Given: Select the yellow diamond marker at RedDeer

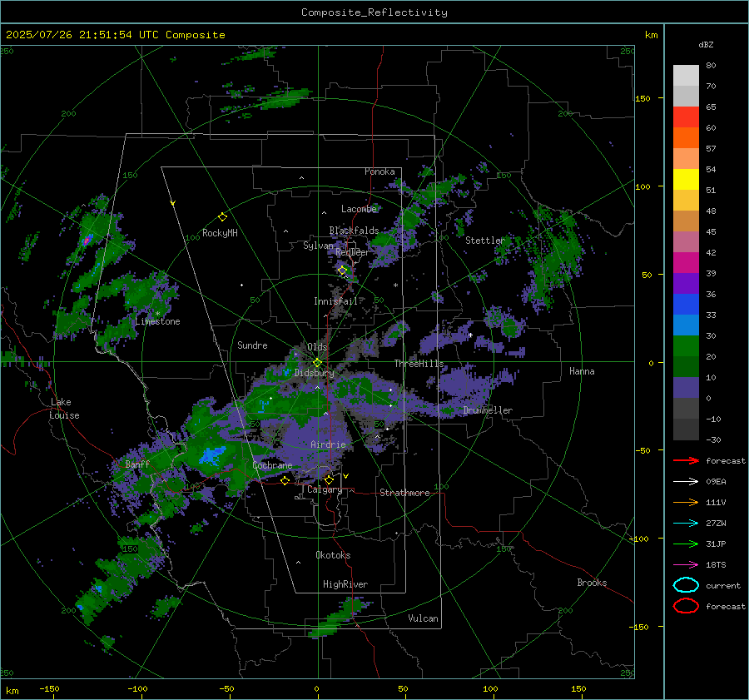Looking at the screenshot, I should pos(342,271).
